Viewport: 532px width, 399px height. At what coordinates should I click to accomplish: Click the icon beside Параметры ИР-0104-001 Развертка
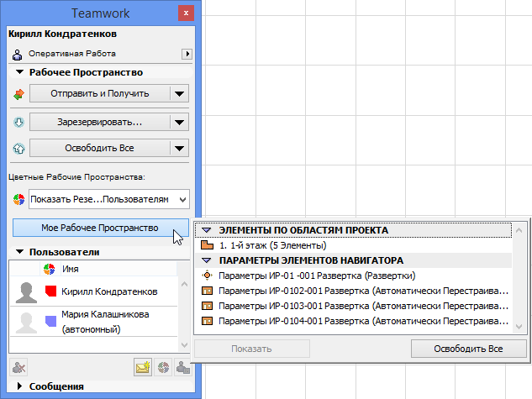click(x=207, y=321)
